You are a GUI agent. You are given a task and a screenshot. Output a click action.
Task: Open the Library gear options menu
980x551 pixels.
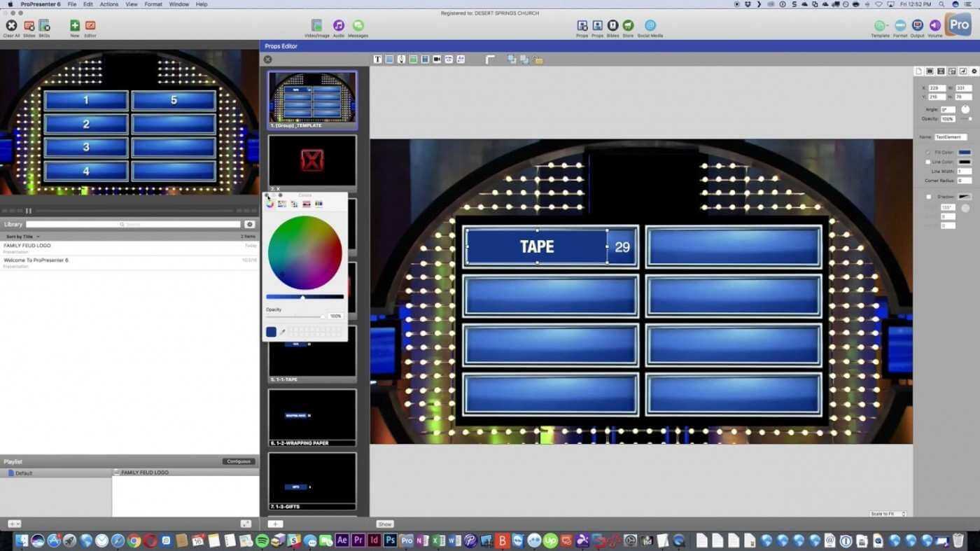coord(249,224)
